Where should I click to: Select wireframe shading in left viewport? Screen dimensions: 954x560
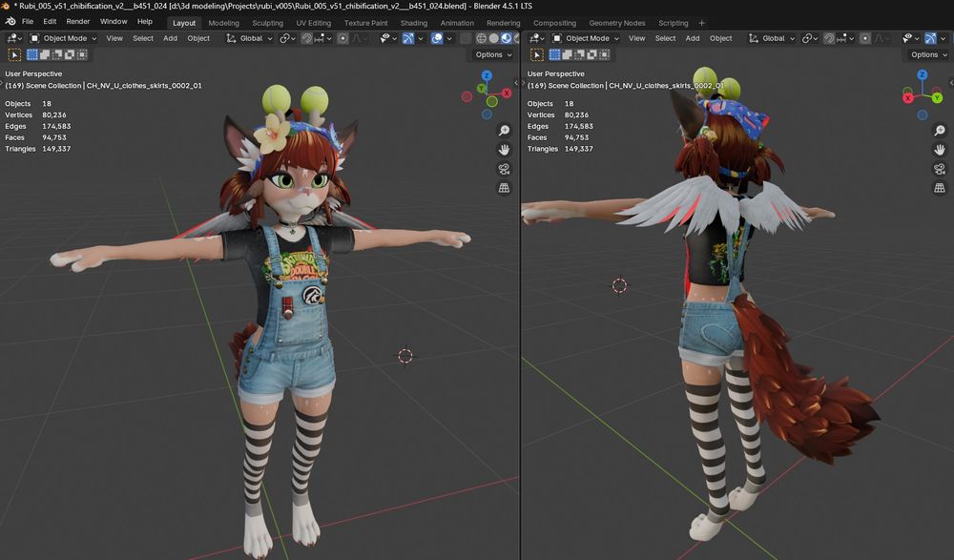click(x=481, y=38)
